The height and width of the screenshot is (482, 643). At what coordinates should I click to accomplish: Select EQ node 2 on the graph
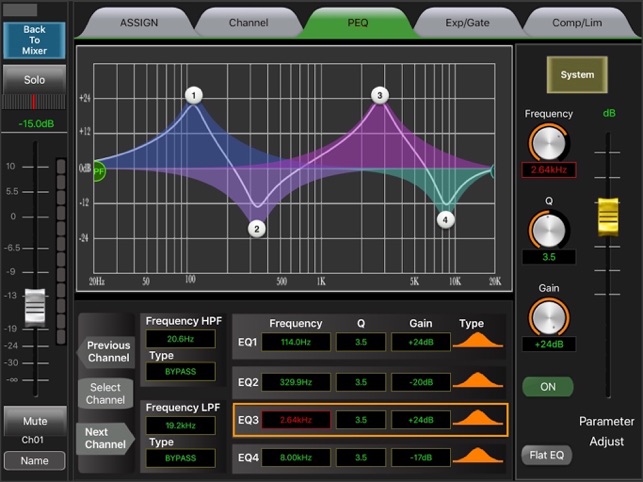[257, 229]
